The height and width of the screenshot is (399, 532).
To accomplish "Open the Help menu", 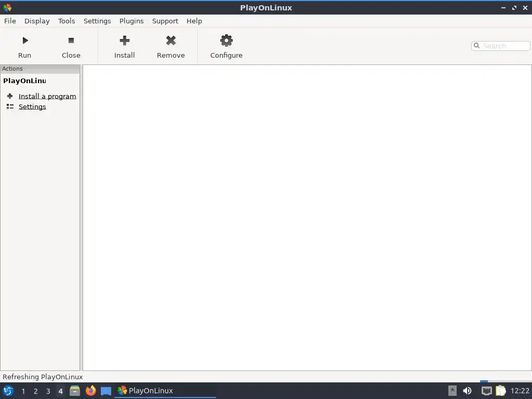I will click(x=194, y=21).
